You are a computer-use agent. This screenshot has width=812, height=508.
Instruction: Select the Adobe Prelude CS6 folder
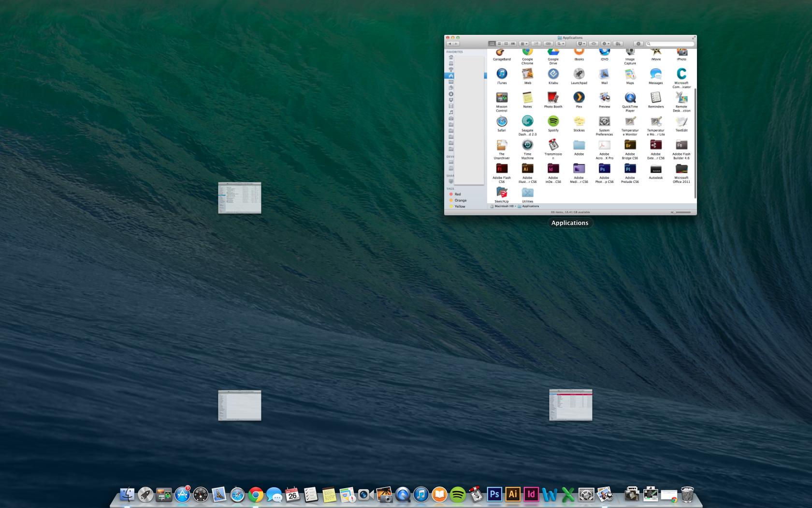[630, 169]
